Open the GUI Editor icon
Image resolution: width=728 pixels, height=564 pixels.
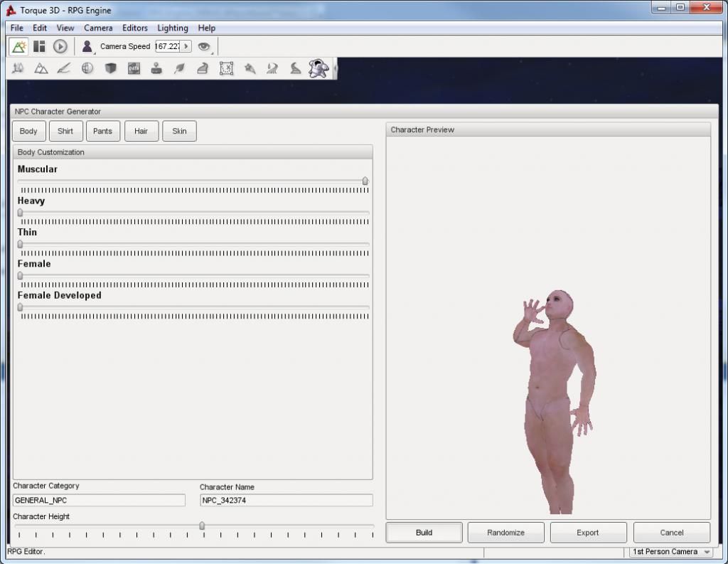39,46
